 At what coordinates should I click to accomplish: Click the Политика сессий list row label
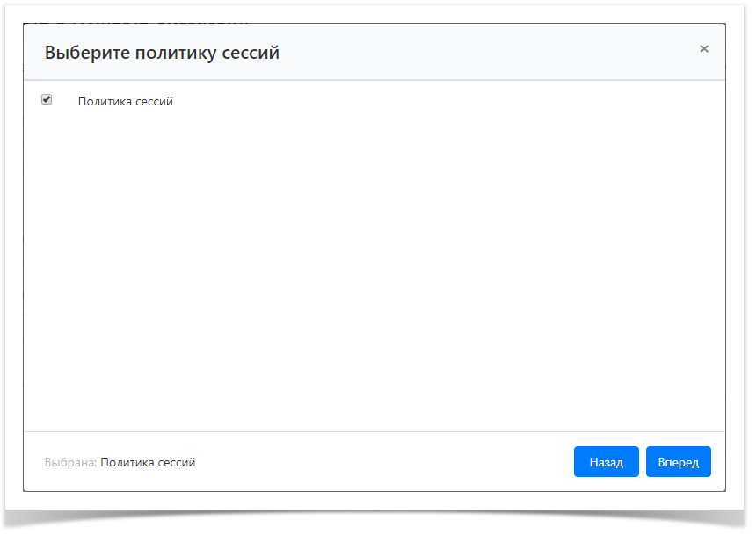click(x=125, y=102)
